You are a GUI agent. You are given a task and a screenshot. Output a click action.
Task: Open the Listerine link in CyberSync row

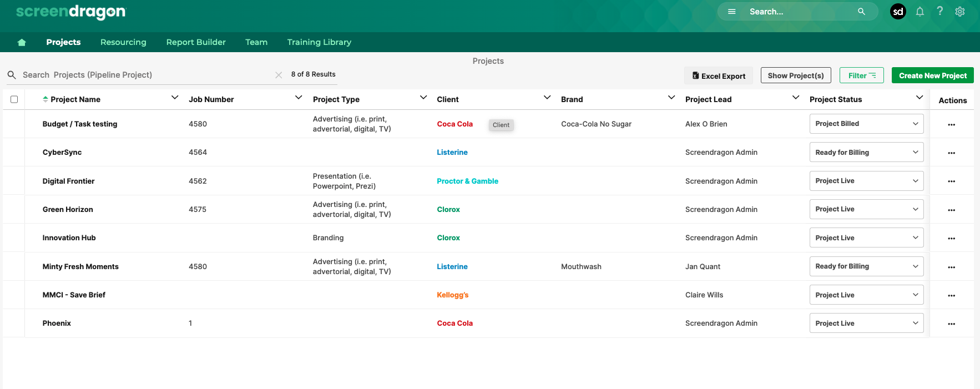click(x=452, y=153)
